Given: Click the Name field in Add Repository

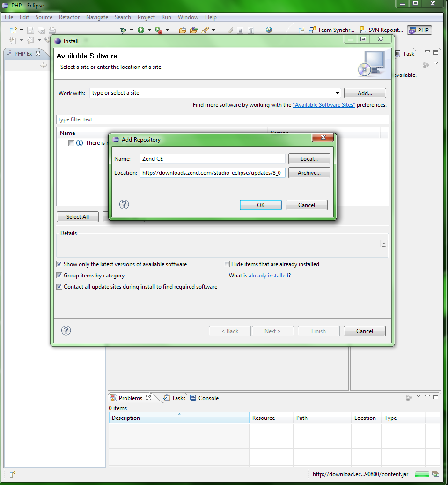Looking at the screenshot, I should [212, 159].
